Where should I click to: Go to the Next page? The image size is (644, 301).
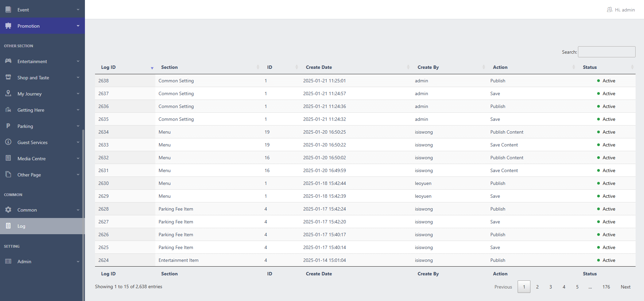click(x=625, y=287)
